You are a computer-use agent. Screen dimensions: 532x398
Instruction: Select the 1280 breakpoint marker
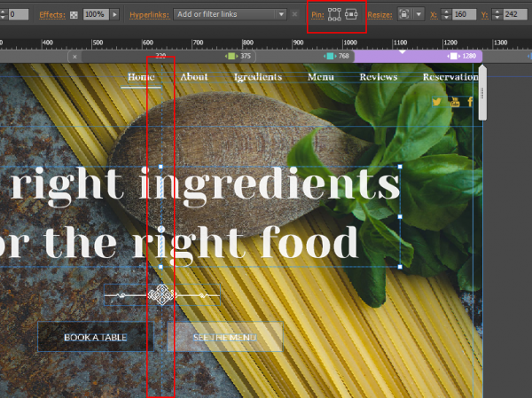coord(463,56)
